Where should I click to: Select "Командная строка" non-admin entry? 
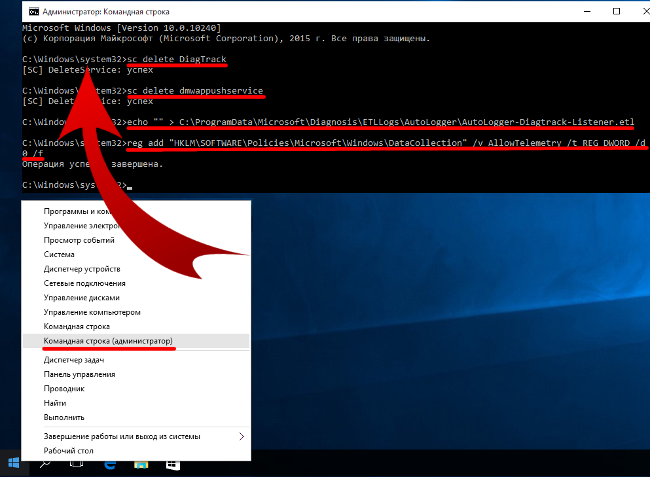click(x=136, y=327)
